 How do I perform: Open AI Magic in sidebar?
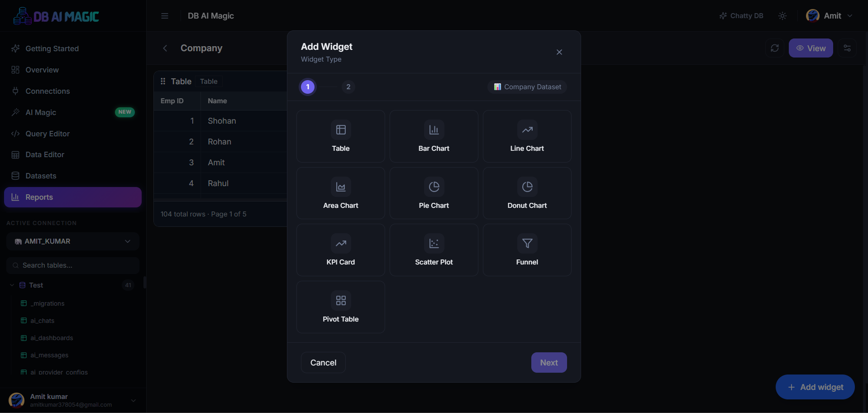coord(73,112)
